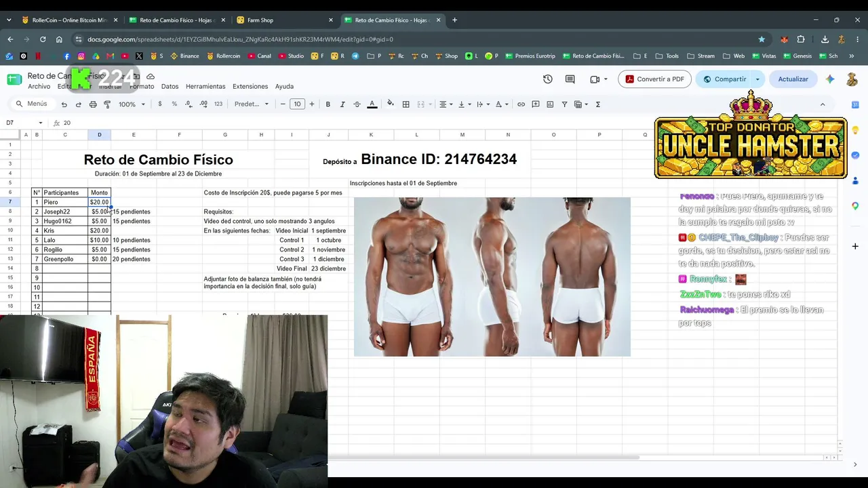Select column header K

point(371,135)
